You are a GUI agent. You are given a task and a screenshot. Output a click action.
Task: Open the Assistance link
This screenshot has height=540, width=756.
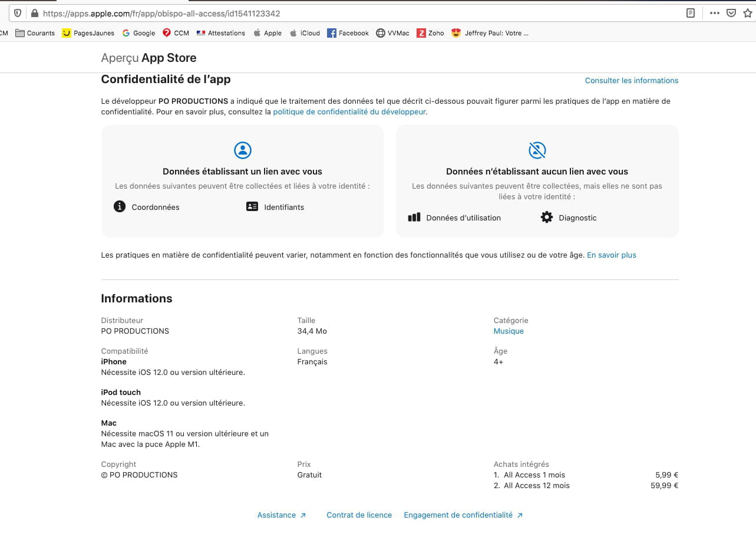282,515
